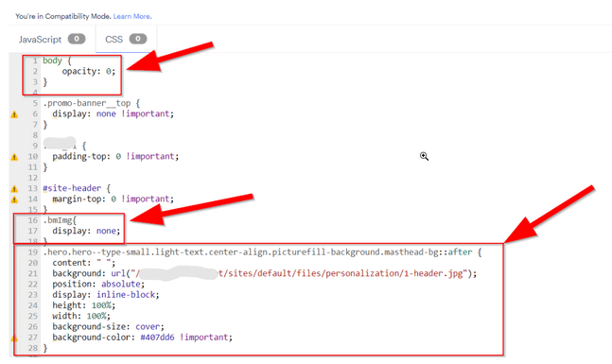Click the 'content: " ";' line
The height and width of the screenshot is (364, 612).
[84, 263]
